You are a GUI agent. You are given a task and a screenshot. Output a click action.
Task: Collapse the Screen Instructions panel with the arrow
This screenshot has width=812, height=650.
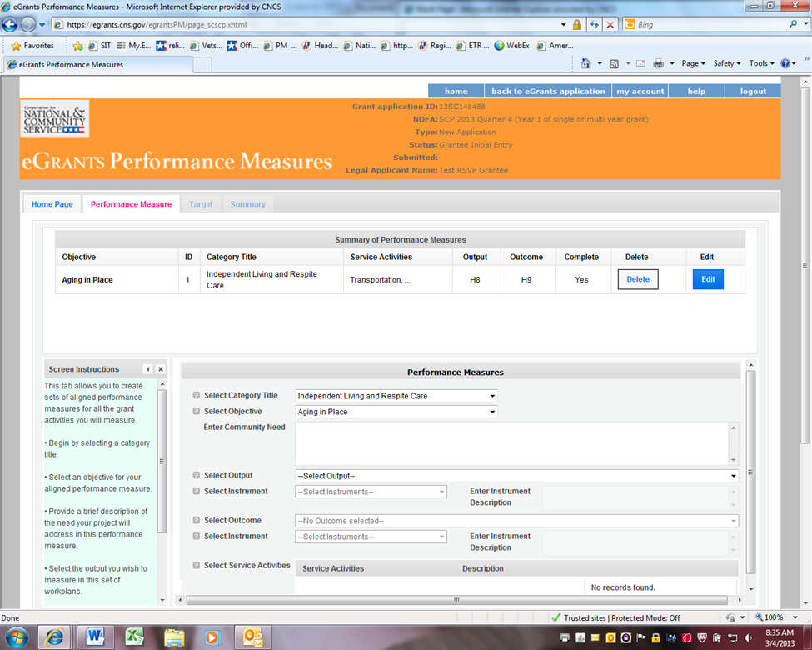tap(147, 369)
